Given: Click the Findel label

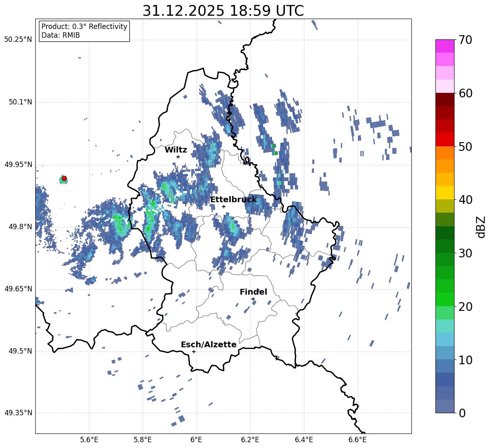Looking at the screenshot, I should point(253,292).
